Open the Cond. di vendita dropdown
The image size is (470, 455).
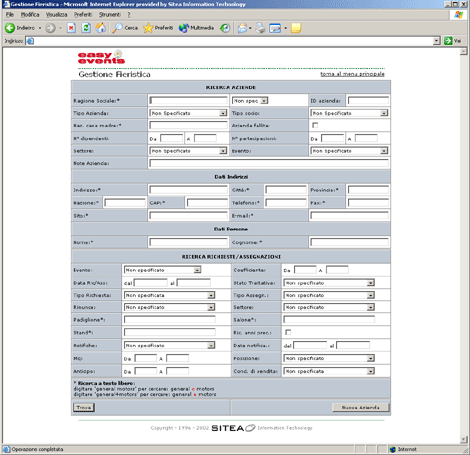[329, 371]
